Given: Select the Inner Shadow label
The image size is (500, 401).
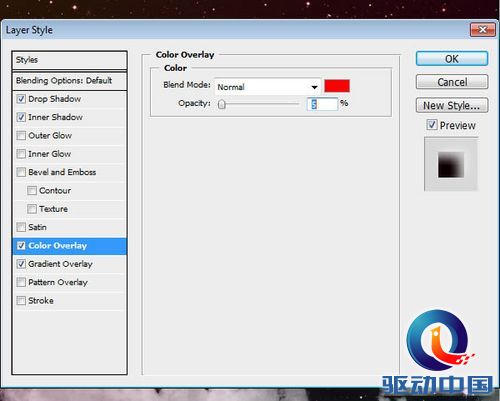Looking at the screenshot, I should 55,117.
